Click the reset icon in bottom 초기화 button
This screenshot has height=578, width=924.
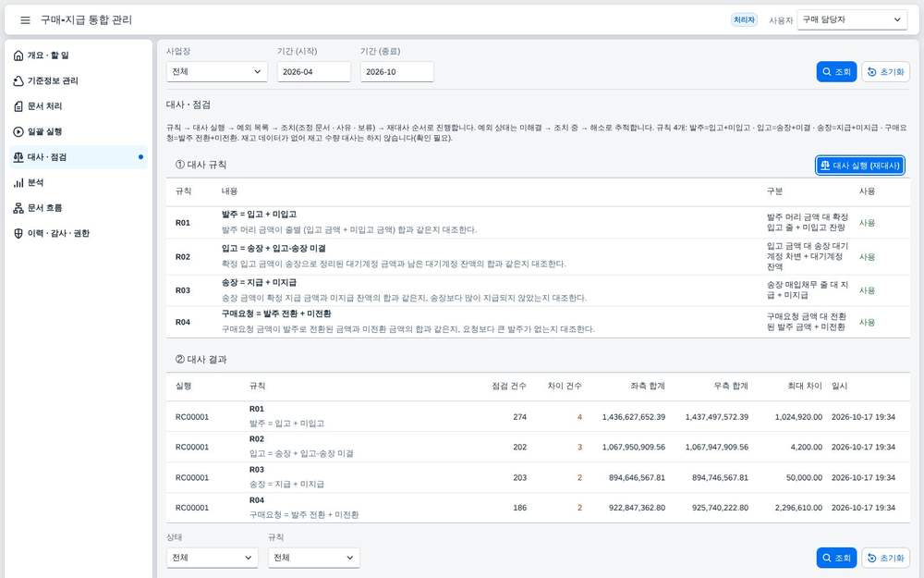(872, 558)
